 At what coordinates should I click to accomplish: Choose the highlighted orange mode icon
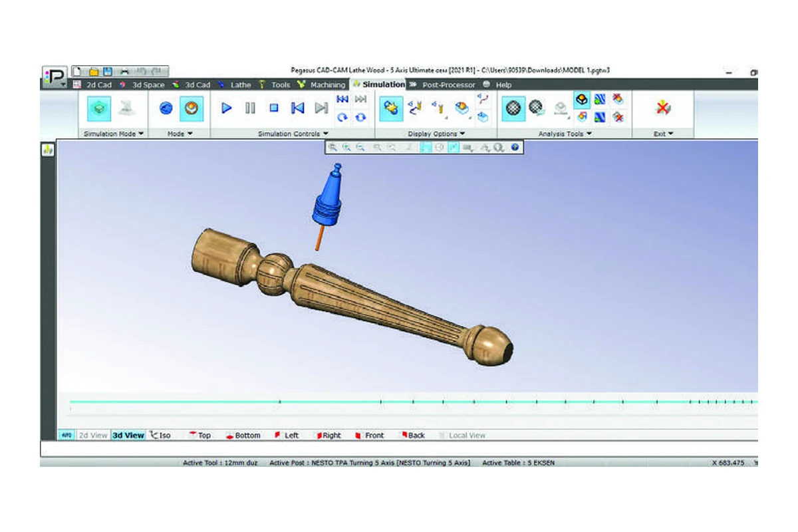(x=192, y=108)
